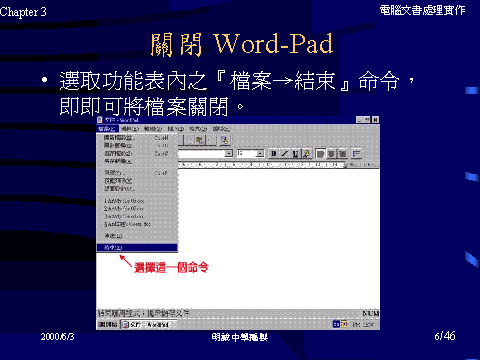Minimize the WordPad window
The height and width of the screenshot is (360, 480).
pos(360,120)
